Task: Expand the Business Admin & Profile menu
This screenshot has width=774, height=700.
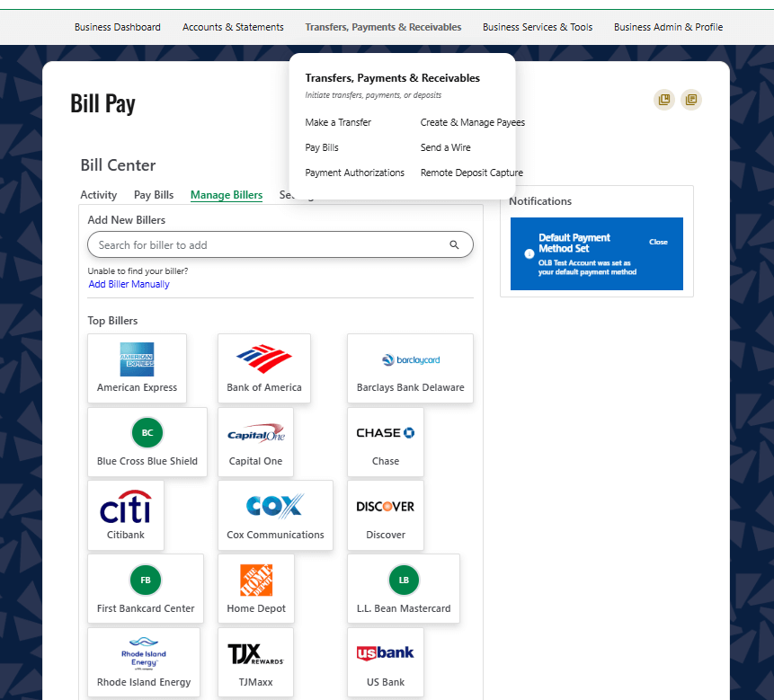Action: (668, 27)
